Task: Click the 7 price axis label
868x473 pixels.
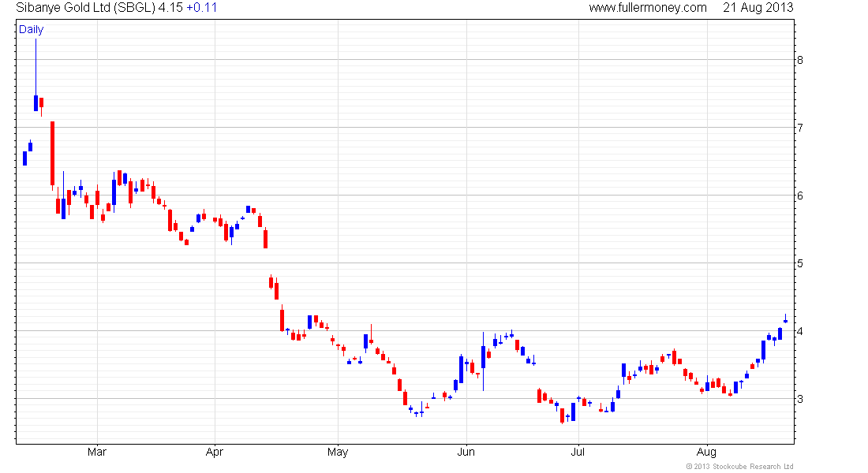Action: (x=800, y=128)
